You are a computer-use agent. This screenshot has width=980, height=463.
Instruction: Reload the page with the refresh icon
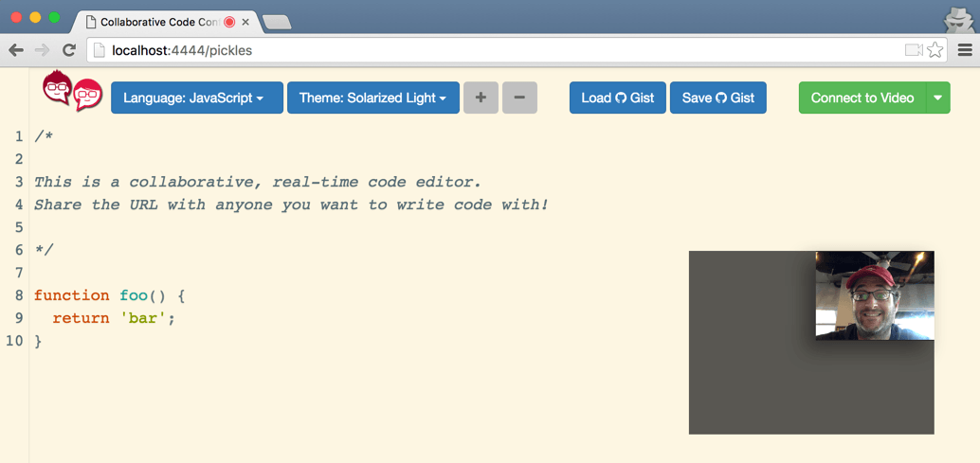point(69,50)
